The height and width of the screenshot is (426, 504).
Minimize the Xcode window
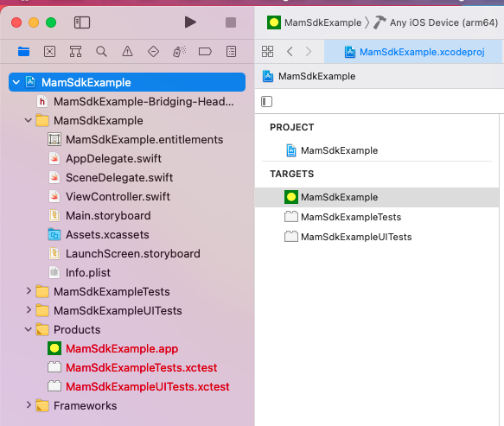pyautogui.click(x=34, y=22)
